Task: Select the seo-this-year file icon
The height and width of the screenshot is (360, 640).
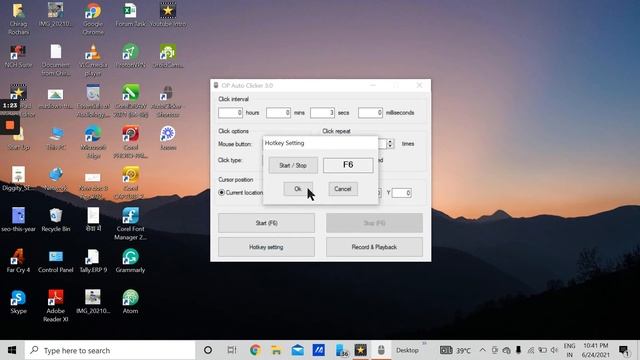Action: click(x=18, y=220)
